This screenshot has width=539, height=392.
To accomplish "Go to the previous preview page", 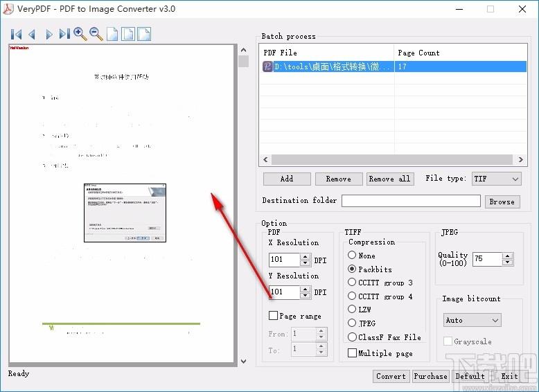I will tap(32, 34).
